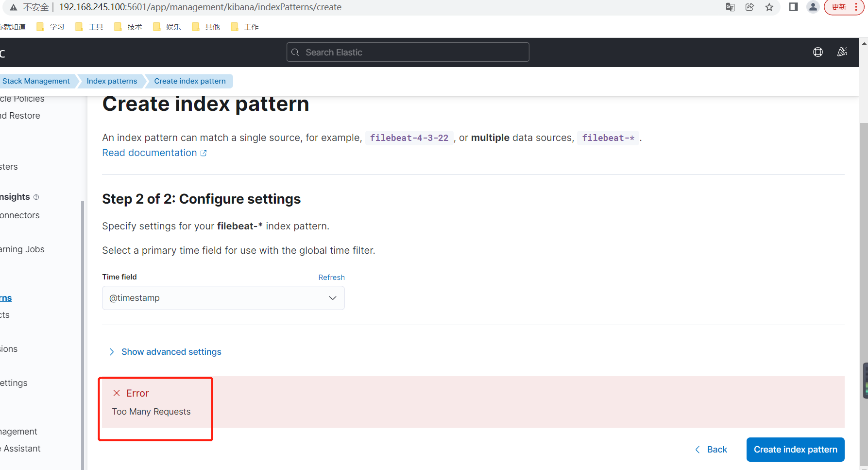
Task: Open the Kibana newsfeed celebration icon
Action: point(842,52)
